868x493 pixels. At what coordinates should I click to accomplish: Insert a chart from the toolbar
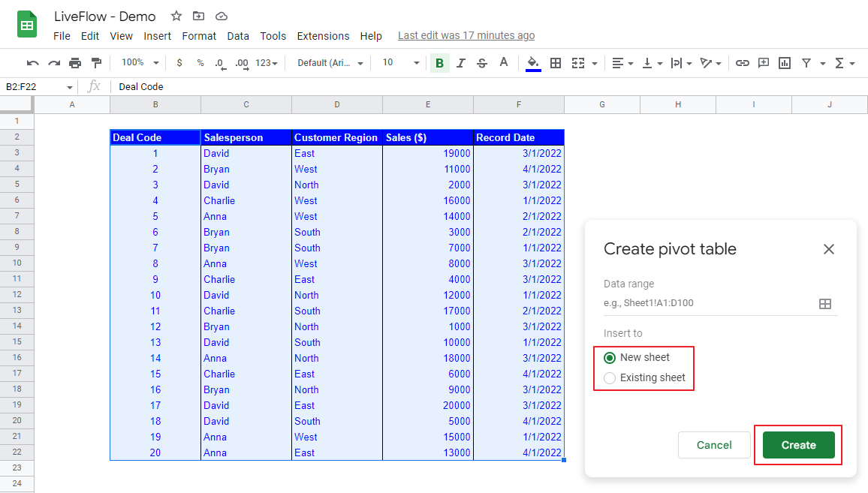point(785,63)
